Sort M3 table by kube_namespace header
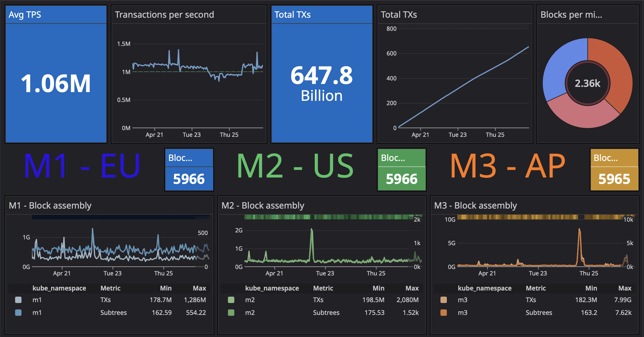 click(485, 288)
